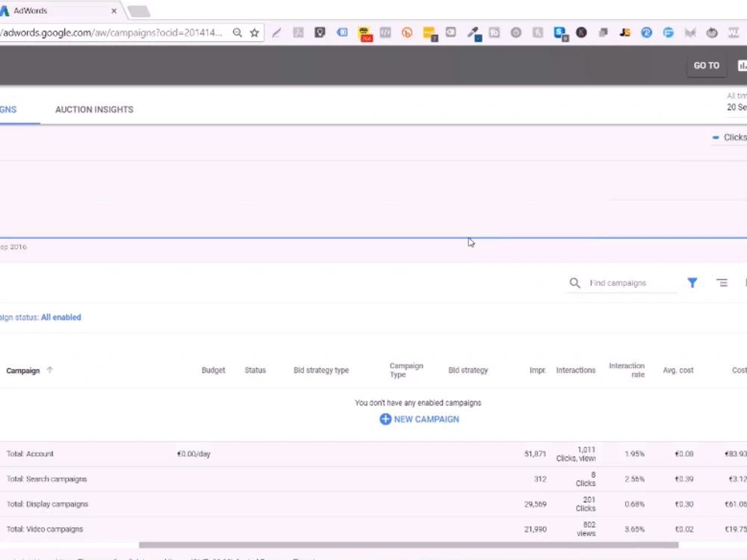Sort by the Bid strategy column header
The height and width of the screenshot is (560, 747).
468,370
